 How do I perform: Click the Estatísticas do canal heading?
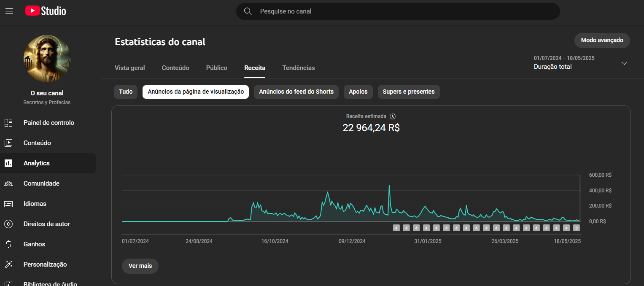(x=160, y=42)
